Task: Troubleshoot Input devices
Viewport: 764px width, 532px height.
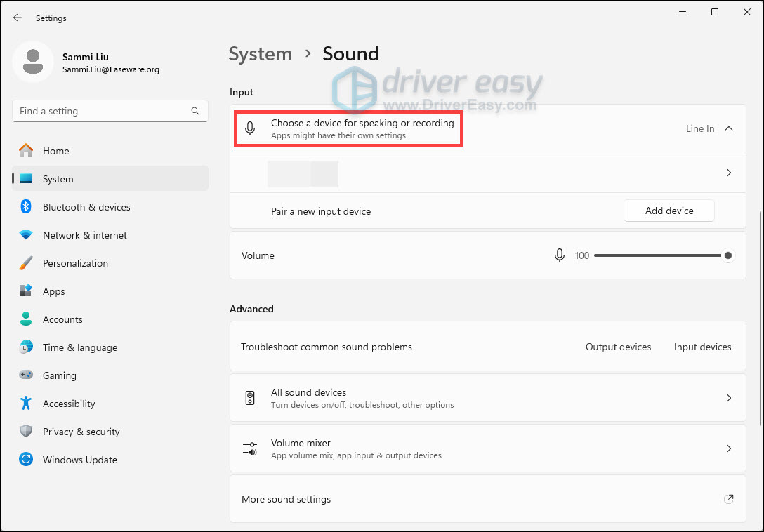Action: 703,347
